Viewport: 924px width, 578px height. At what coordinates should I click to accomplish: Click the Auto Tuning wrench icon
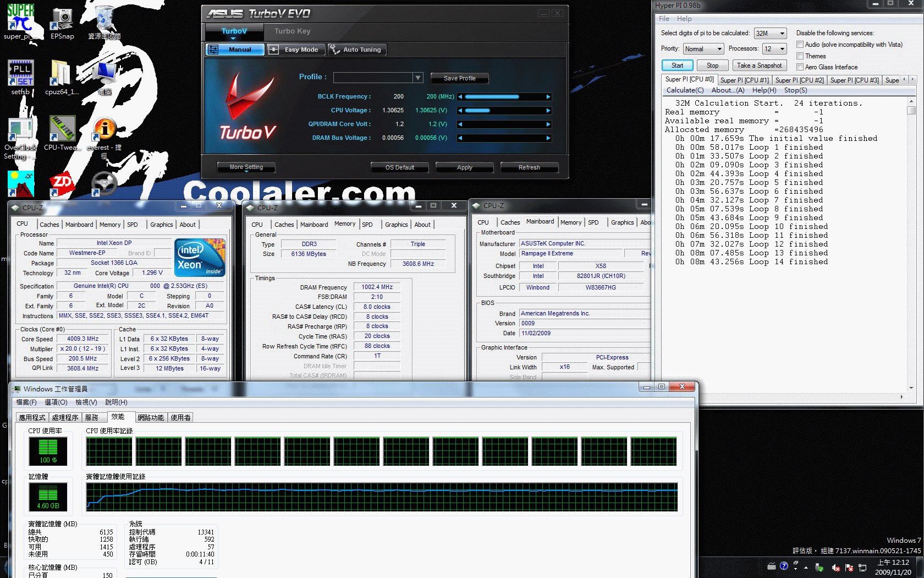pyautogui.click(x=334, y=50)
